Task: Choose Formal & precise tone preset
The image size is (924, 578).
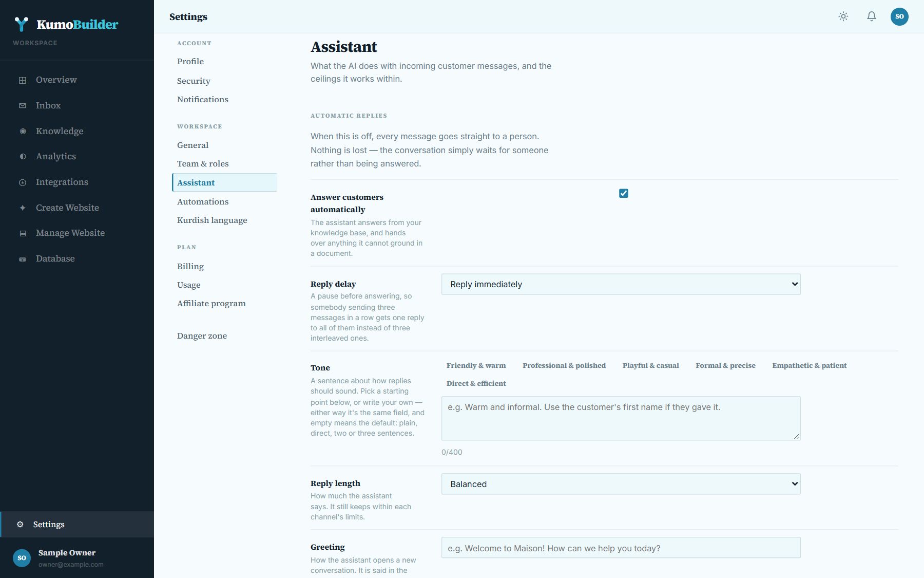Action: (725, 366)
